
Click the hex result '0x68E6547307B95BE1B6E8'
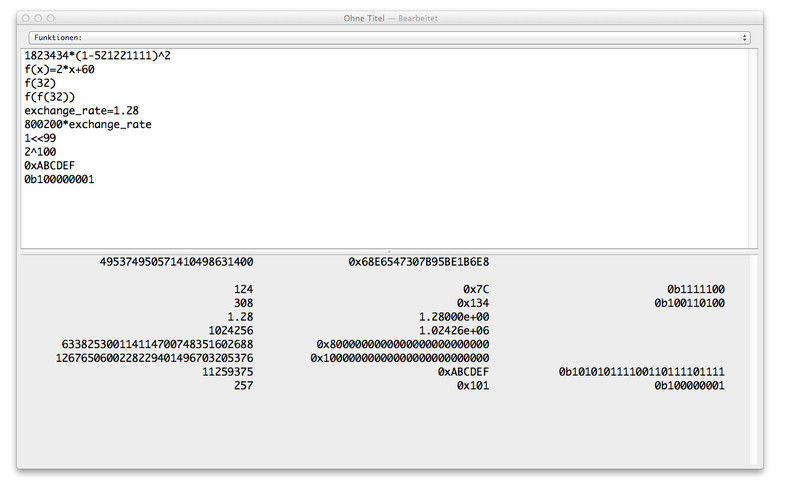point(419,262)
